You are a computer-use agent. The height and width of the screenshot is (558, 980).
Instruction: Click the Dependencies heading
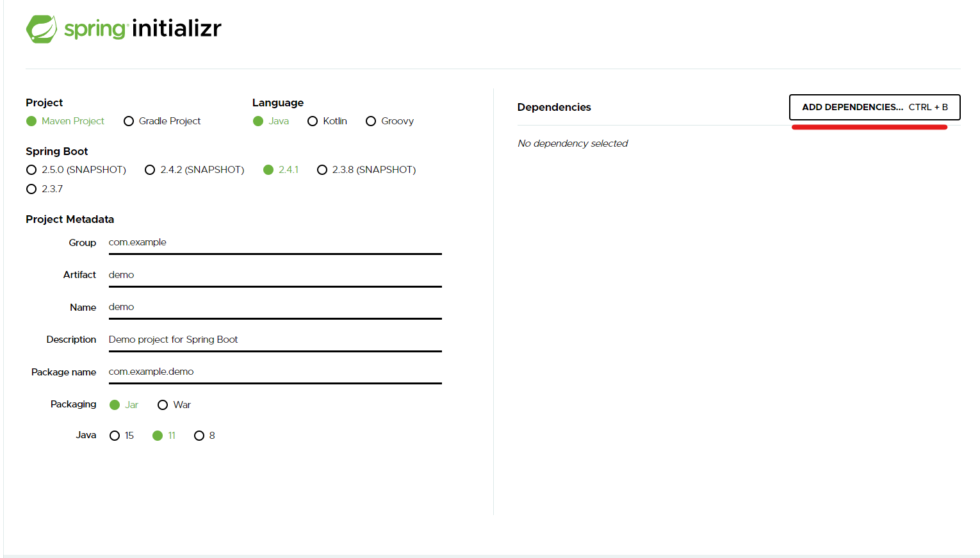point(554,107)
